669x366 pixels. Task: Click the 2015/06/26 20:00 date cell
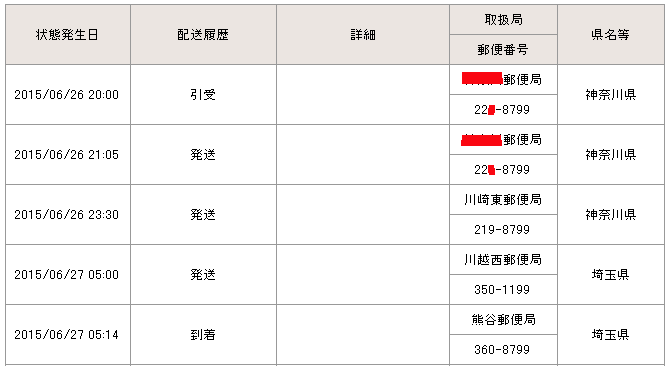point(67,94)
